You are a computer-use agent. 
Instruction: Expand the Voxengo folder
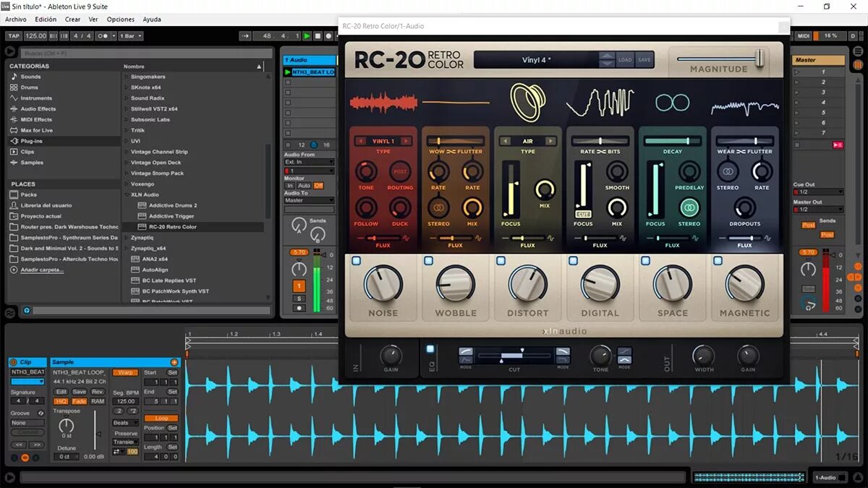(127, 184)
